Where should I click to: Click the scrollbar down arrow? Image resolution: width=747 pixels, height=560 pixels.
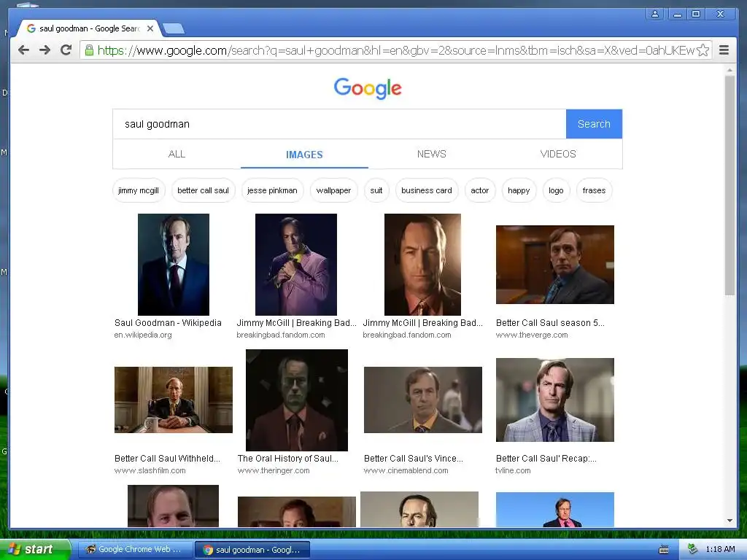tap(729, 521)
